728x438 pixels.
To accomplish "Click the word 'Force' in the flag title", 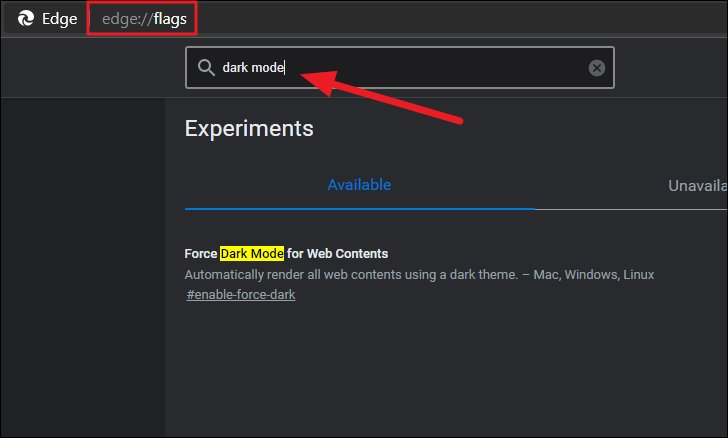I will tap(201, 254).
